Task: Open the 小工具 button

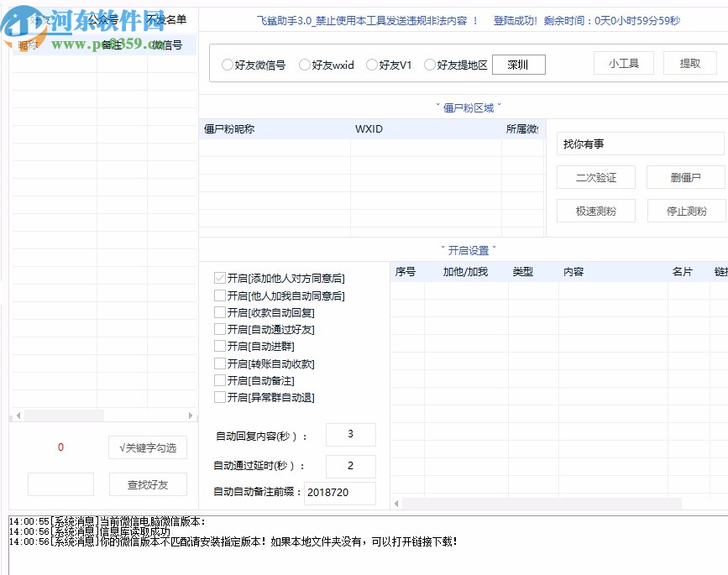Action: pyautogui.click(x=624, y=64)
